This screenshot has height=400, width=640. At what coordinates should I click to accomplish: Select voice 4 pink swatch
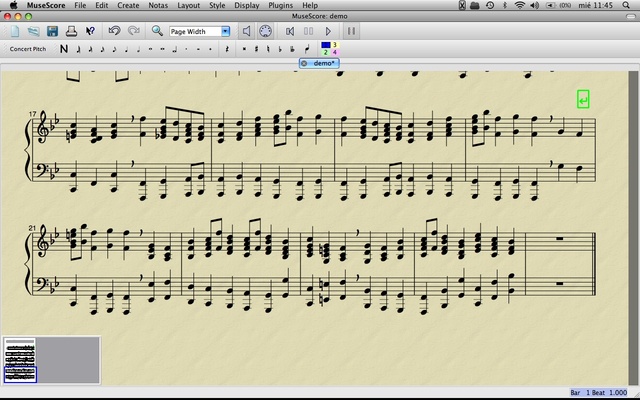click(x=335, y=52)
